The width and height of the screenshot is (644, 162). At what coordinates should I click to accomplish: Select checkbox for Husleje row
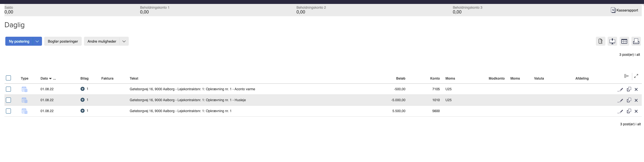(8, 100)
